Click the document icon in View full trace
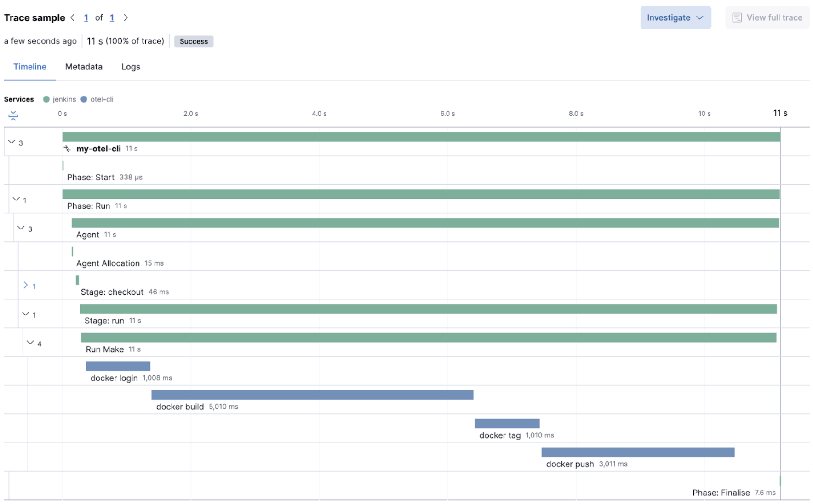The image size is (813, 504). coord(737,17)
